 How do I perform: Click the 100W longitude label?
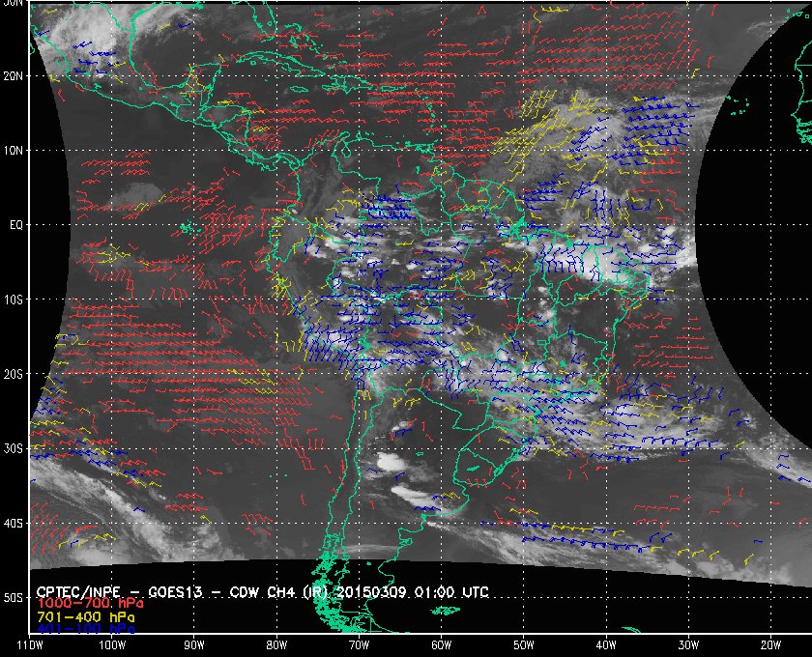pos(111,644)
